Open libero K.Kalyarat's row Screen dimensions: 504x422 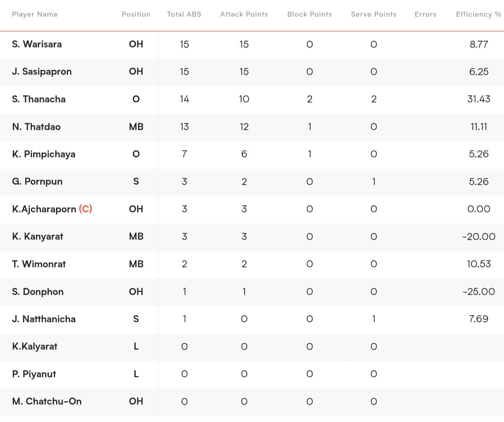[x=252, y=347]
